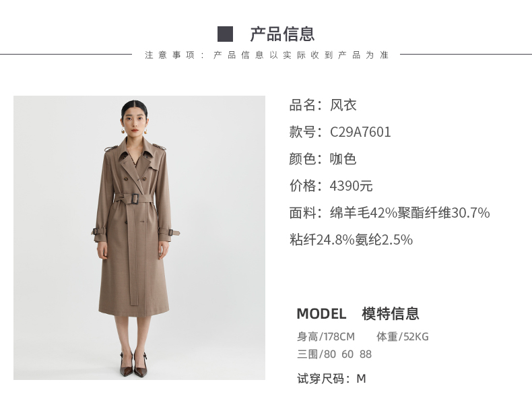Click the price 4390元

coord(351,186)
